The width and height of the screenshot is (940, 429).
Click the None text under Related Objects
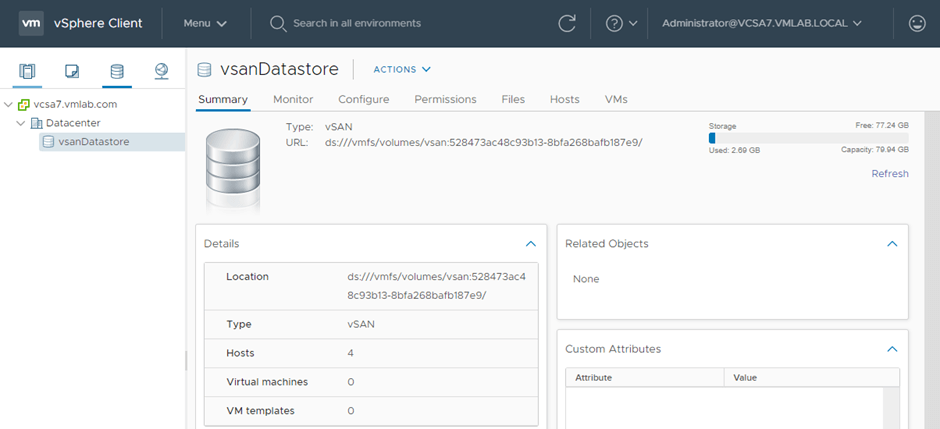tap(586, 279)
